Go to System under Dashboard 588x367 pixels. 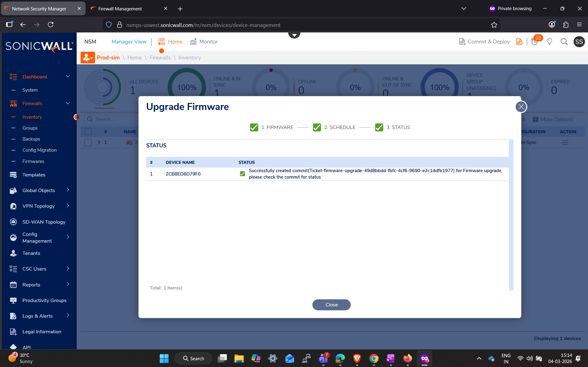point(30,90)
